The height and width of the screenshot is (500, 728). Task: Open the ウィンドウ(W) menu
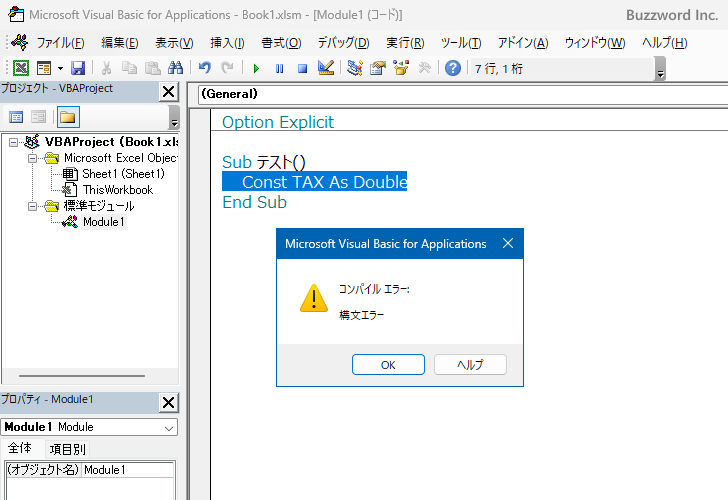click(595, 43)
